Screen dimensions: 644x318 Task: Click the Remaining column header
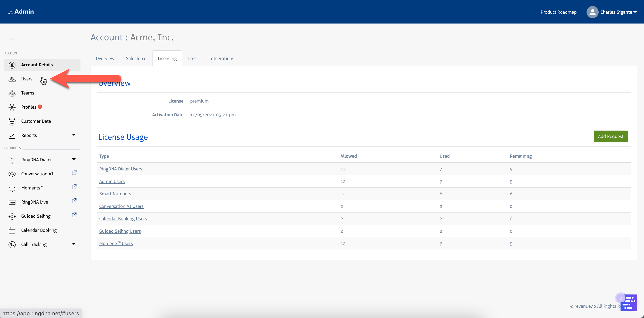[x=521, y=156]
